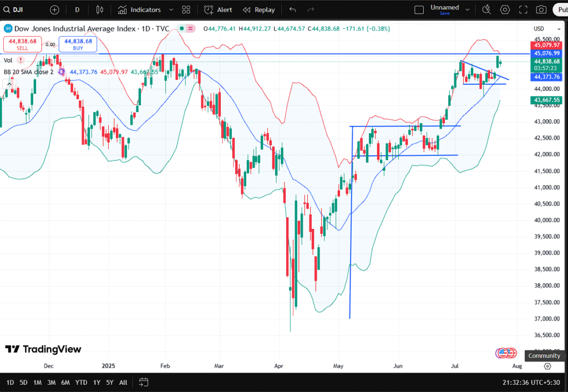Click the Vol indicator legend label
This screenshot has width=568, height=392.
(x=8, y=60)
